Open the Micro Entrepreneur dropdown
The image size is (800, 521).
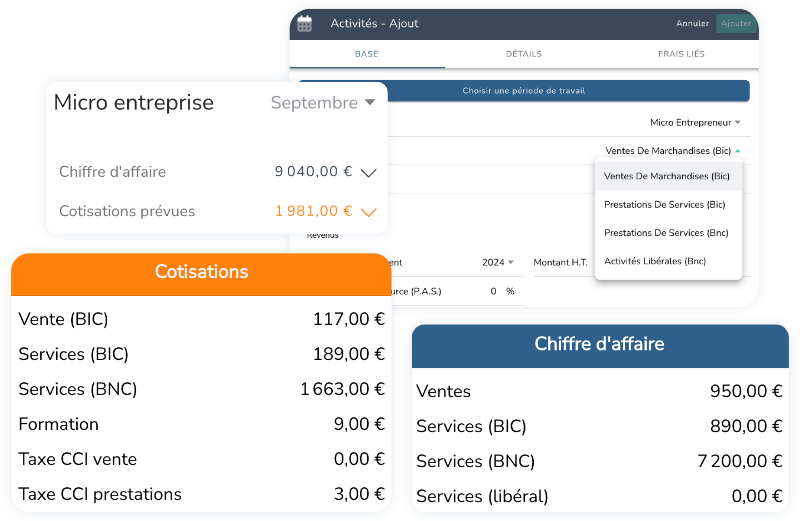pyautogui.click(x=695, y=122)
